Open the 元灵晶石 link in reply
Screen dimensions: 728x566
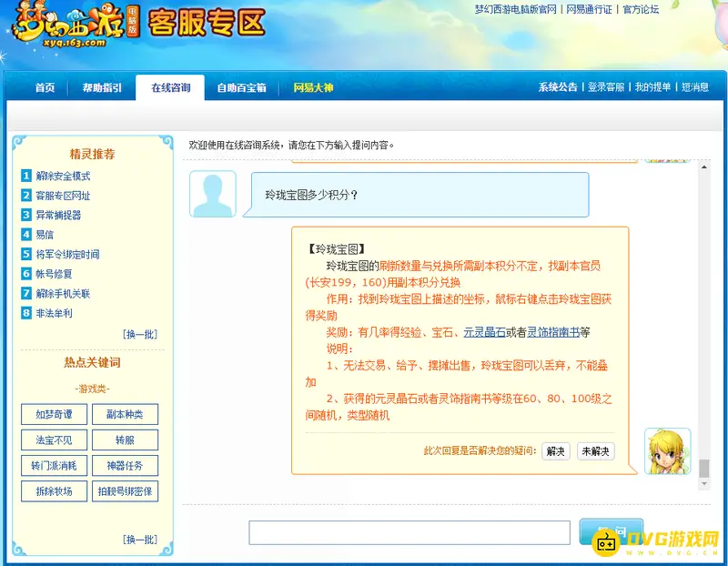point(484,332)
